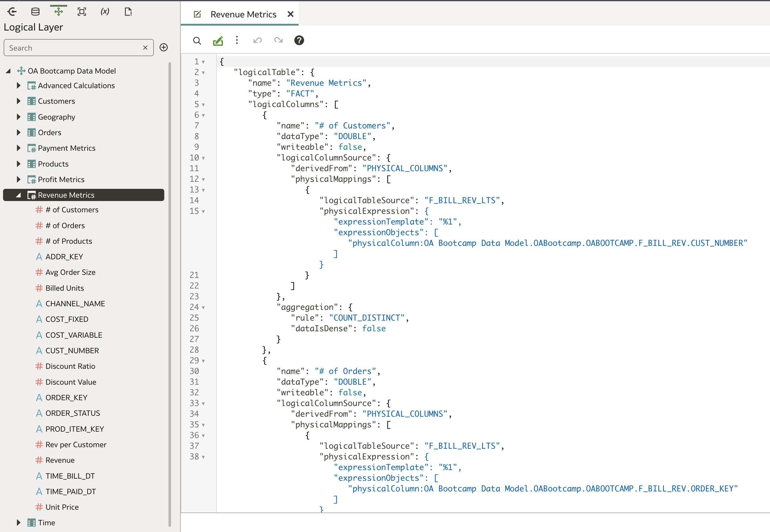Open the document icon in the side panel toolbar
This screenshot has height=532, width=770.
click(x=128, y=12)
